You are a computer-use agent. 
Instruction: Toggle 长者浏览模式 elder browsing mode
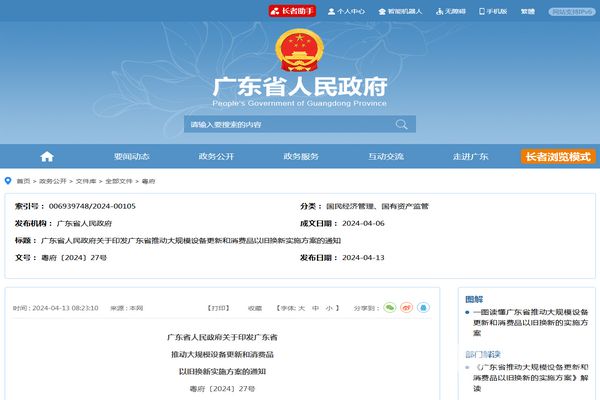558,157
